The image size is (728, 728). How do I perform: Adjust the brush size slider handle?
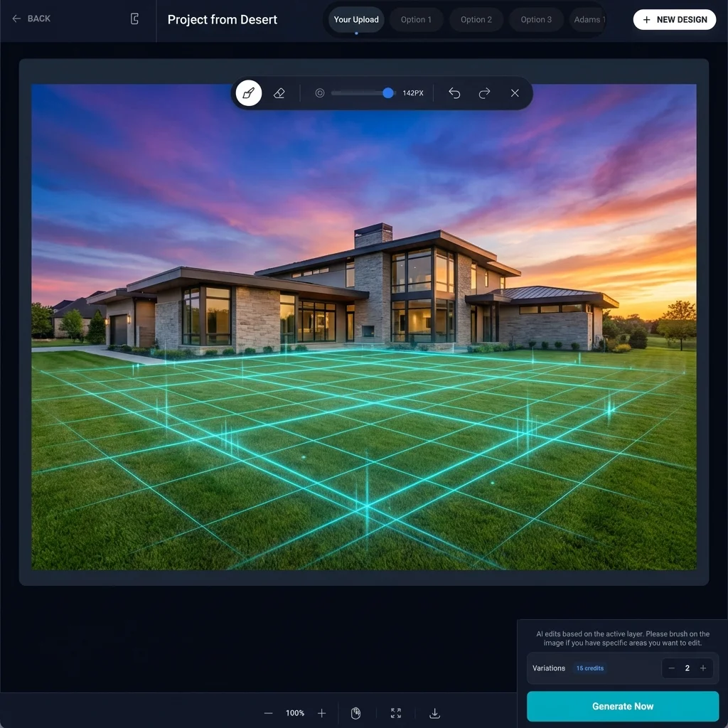388,93
